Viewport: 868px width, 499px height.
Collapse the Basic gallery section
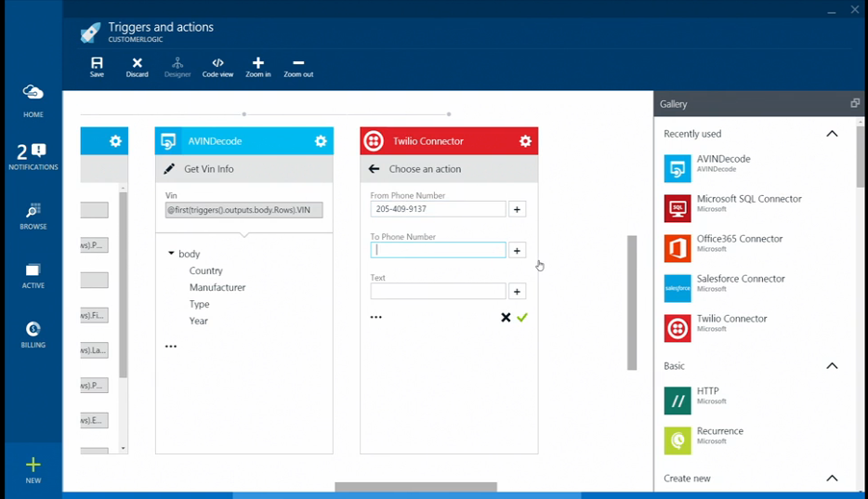click(x=832, y=366)
